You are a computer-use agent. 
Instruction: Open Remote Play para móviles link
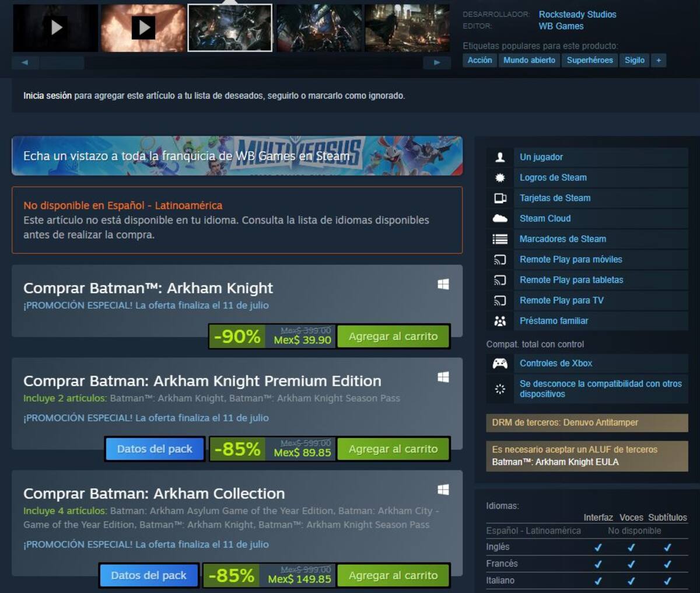tap(571, 259)
